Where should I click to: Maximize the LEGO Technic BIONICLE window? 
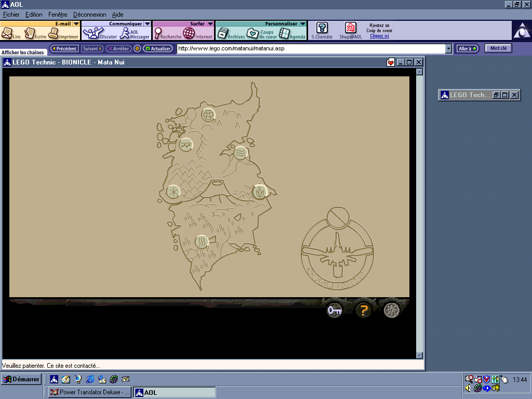tap(409, 62)
